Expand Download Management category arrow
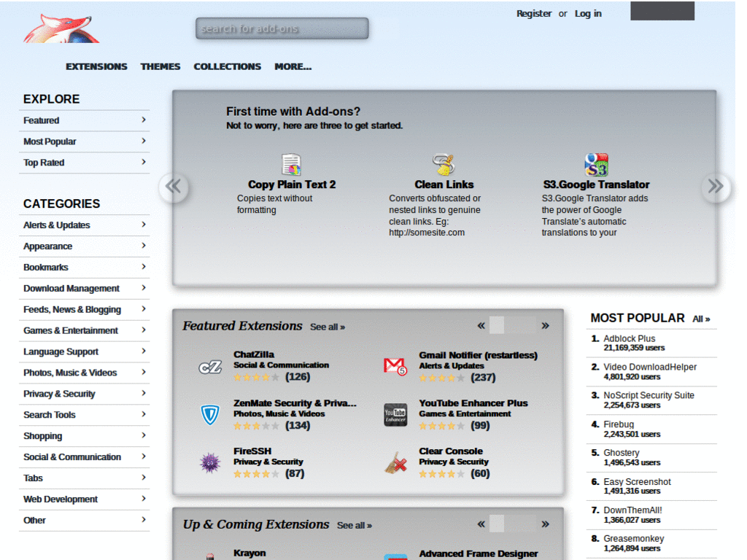The height and width of the screenshot is (560, 747). [144, 287]
